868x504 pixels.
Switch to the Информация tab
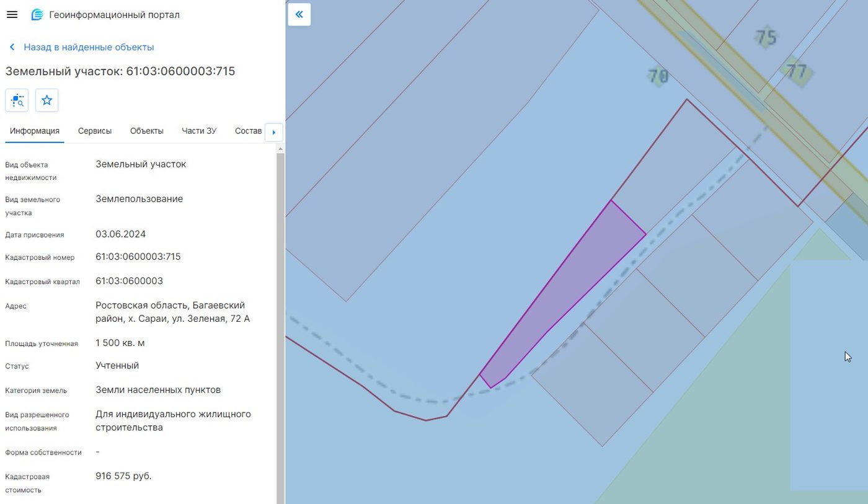coord(35,131)
